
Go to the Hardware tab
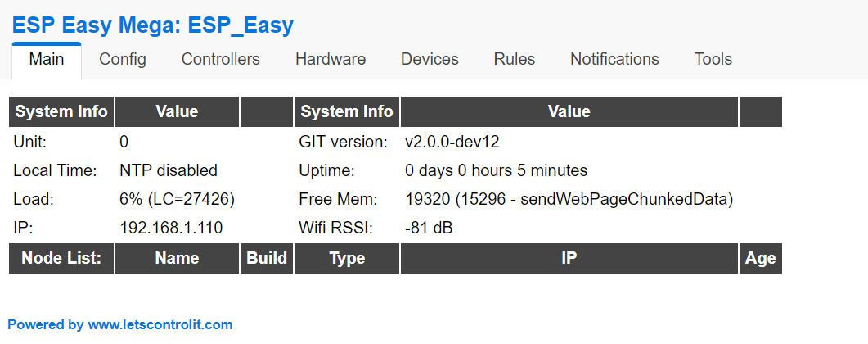[331, 59]
